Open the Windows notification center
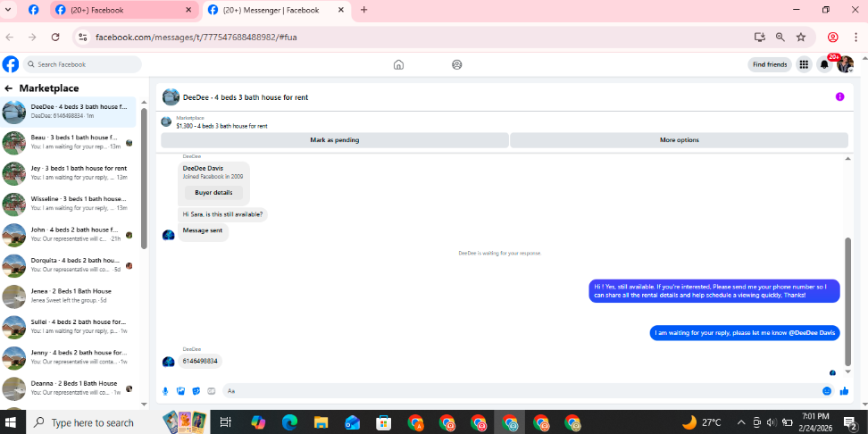 850,423
